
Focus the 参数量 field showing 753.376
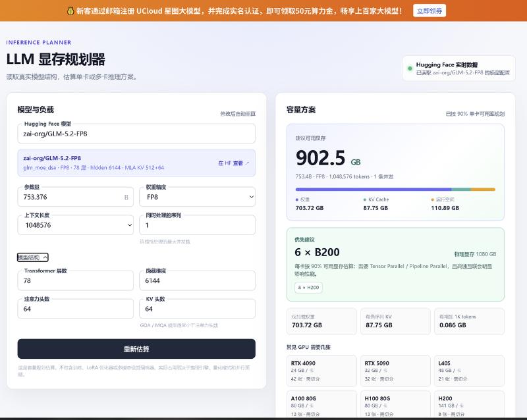point(76,197)
